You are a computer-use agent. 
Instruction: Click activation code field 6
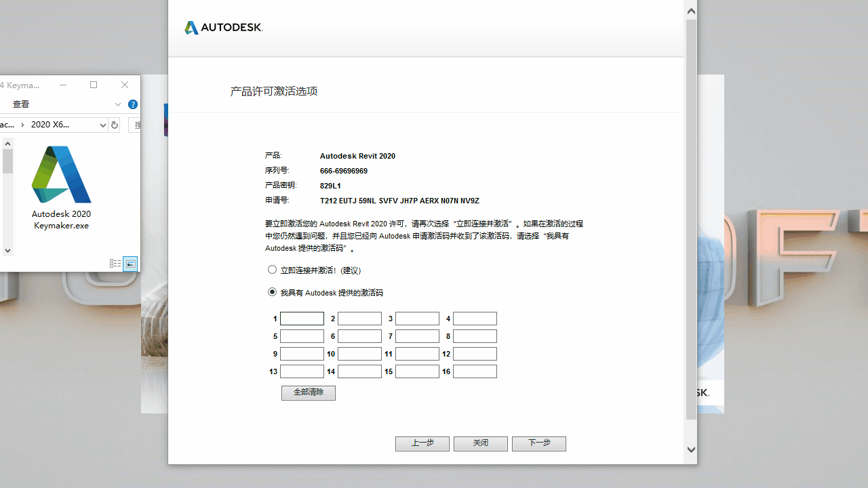[360, 336]
